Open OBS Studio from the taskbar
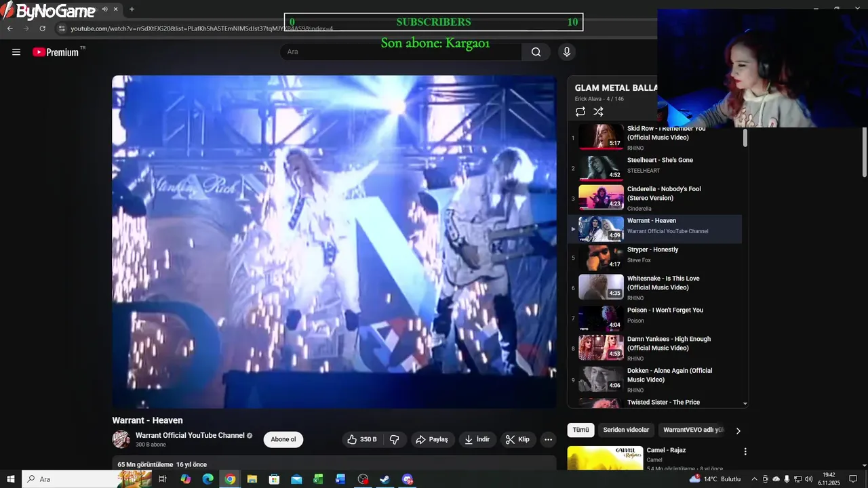Image resolution: width=868 pixels, height=488 pixels. [x=363, y=479]
